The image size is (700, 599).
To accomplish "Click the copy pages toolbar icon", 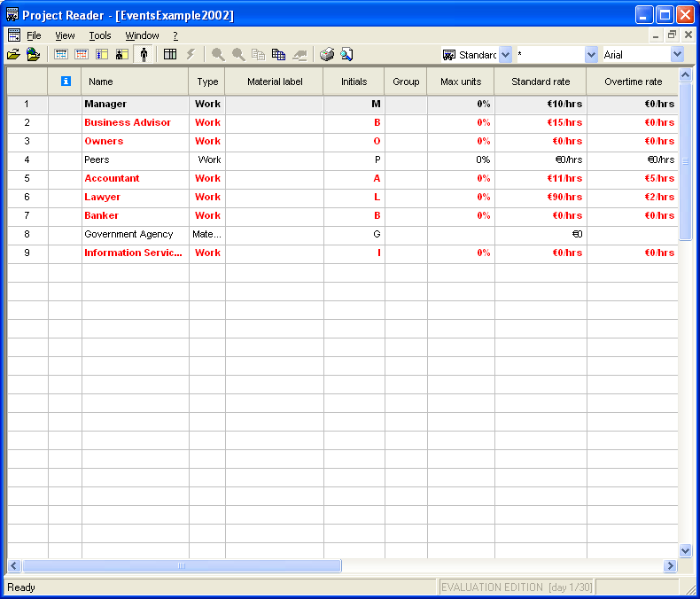I will click(x=258, y=54).
